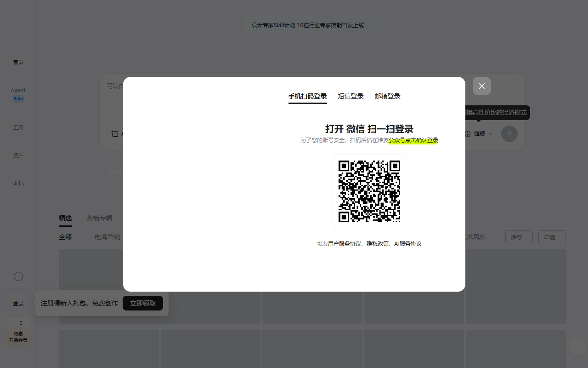This screenshot has height=368, width=588.
Task: Switch to 短信登录 tab
Action: tap(351, 96)
